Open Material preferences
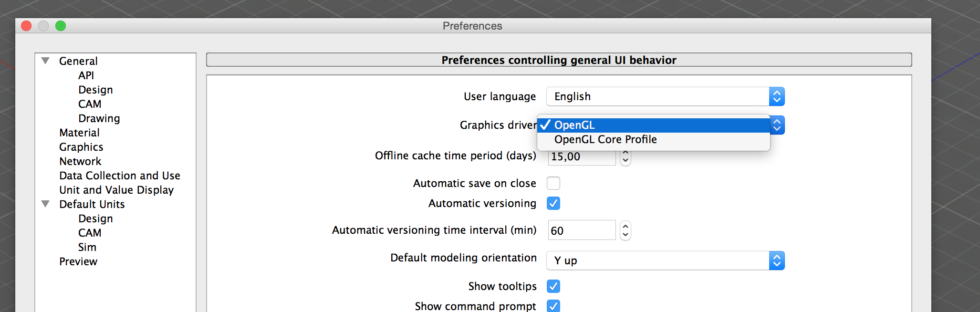The image size is (980, 312). (79, 133)
